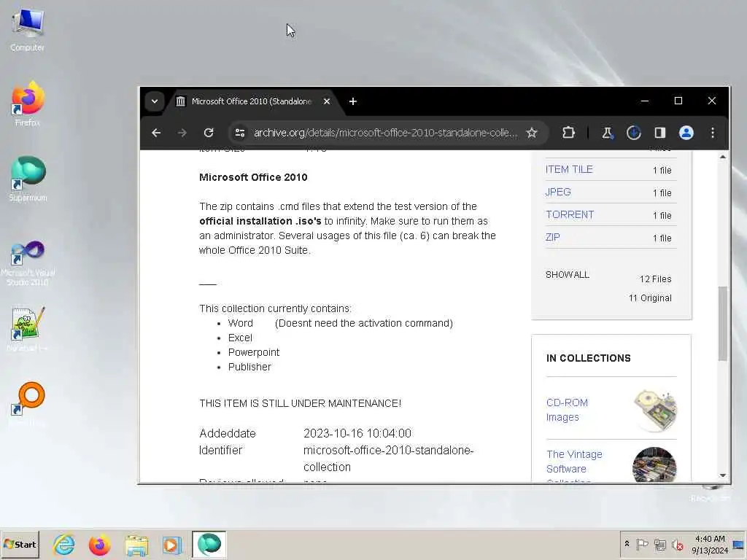Click the Vintage Software collection thumbnail

[654, 464]
